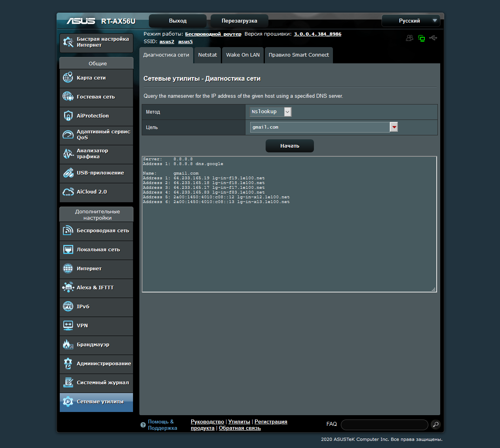
Task: Open Системный журнал menu item
Action: pos(96,383)
